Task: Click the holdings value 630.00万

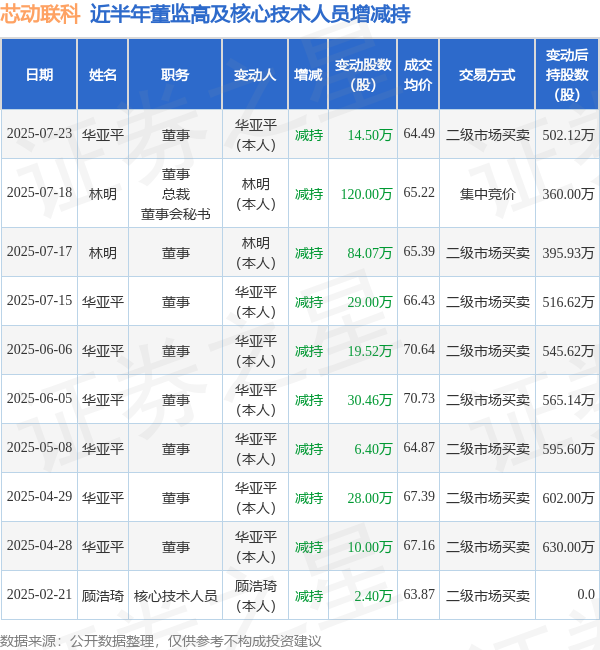Action: (568, 547)
